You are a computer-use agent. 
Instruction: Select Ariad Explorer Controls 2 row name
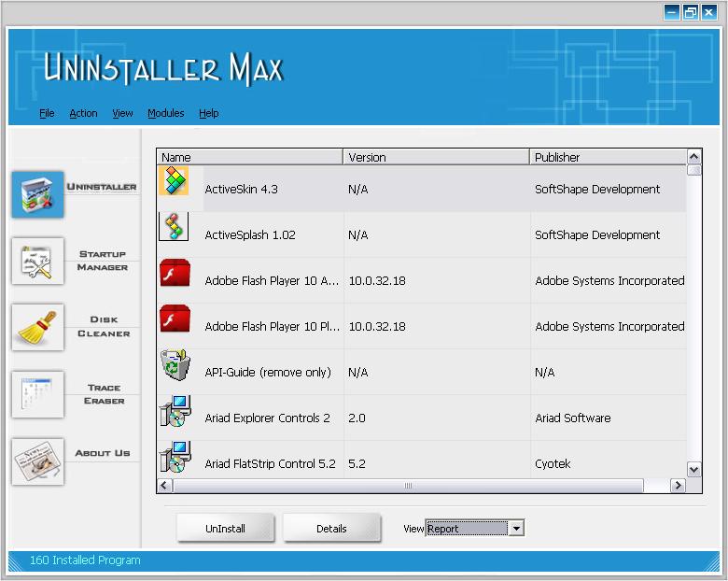click(268, 418)
